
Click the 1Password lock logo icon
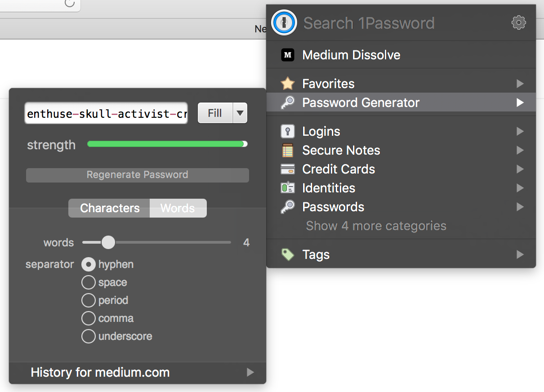pyautogui.click(x=284, y=22)
